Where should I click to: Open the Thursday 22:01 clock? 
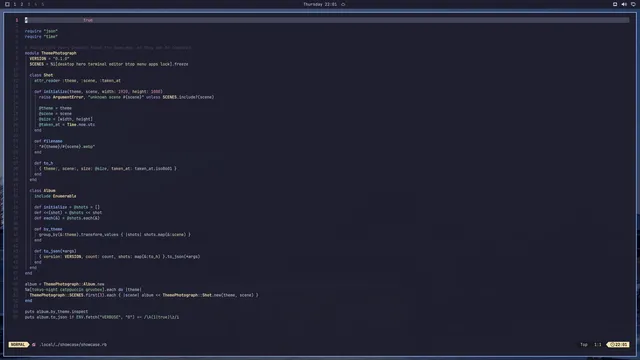320,4
